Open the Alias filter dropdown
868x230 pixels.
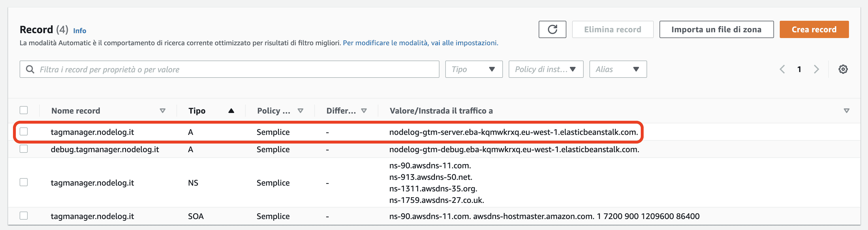618,69
